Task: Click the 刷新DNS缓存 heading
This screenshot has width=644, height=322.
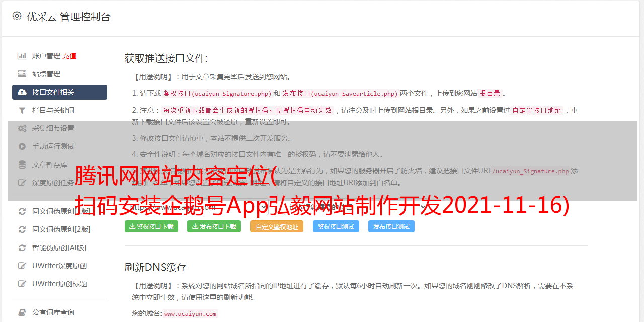Action: pos(155,267)
